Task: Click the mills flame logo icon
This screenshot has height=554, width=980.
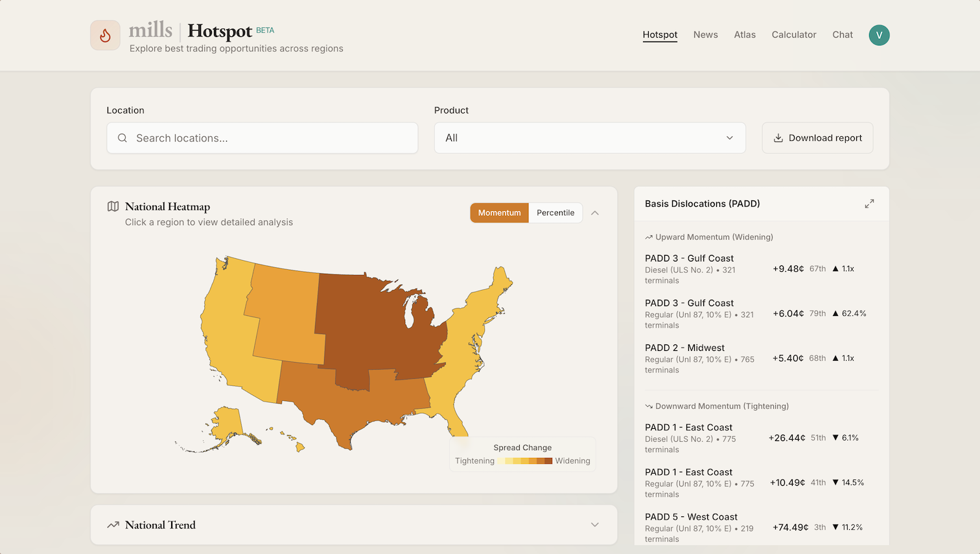Action: 105,35
